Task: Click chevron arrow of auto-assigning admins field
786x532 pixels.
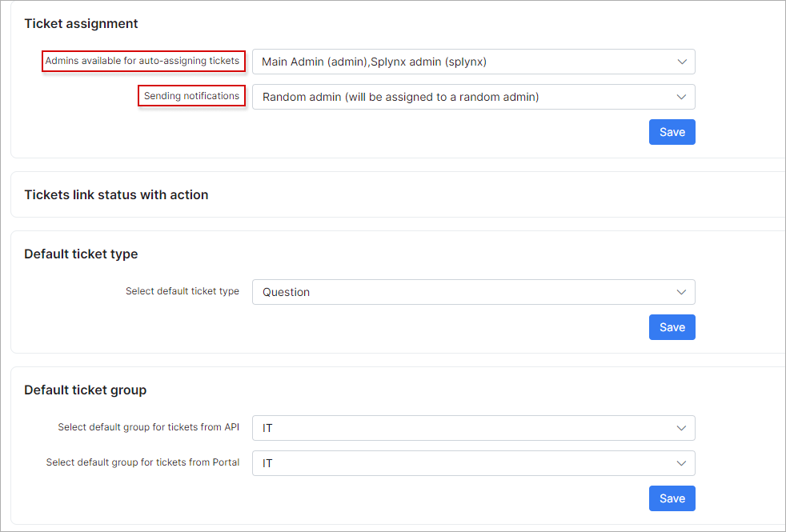Action: [681, 62]
